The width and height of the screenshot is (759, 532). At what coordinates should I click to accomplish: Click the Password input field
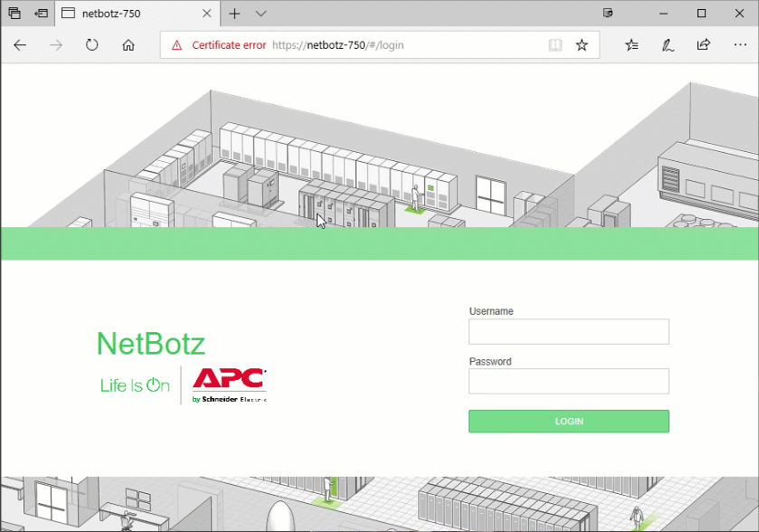(x=569, y=382)
